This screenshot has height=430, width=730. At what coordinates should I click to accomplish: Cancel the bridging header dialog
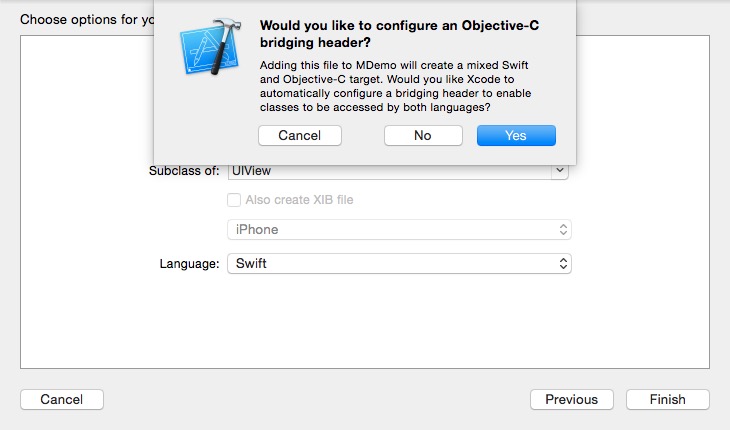300,135
